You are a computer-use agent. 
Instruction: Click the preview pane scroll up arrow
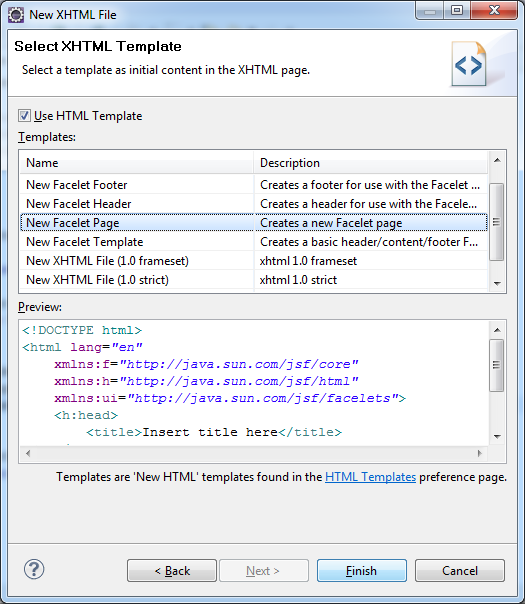click(497, 330)
